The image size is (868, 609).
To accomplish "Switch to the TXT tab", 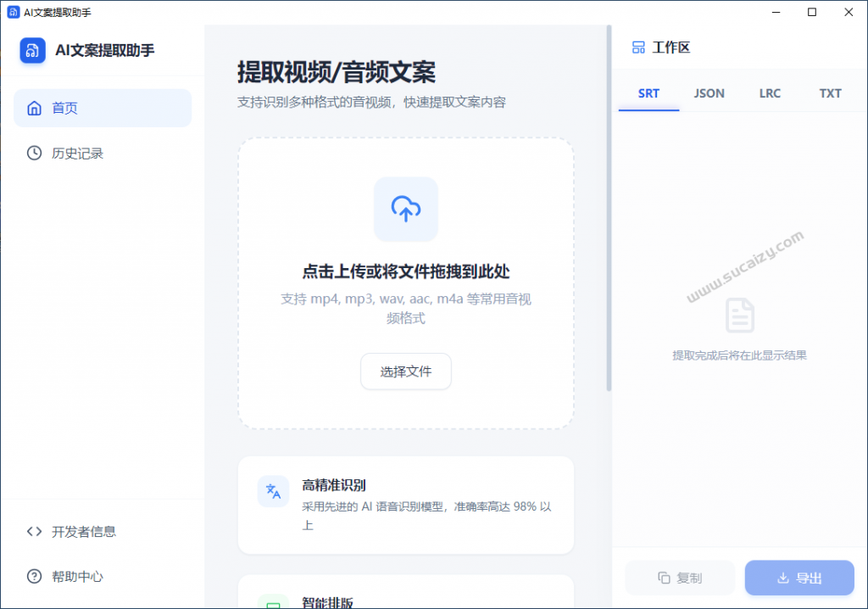I will (x=831, y=93).
